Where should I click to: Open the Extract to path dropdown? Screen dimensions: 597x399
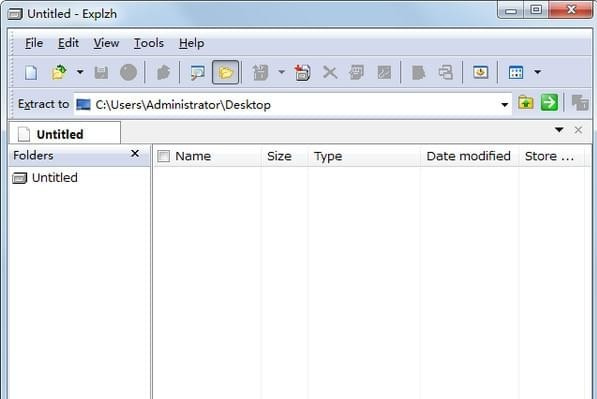point(504,105)
